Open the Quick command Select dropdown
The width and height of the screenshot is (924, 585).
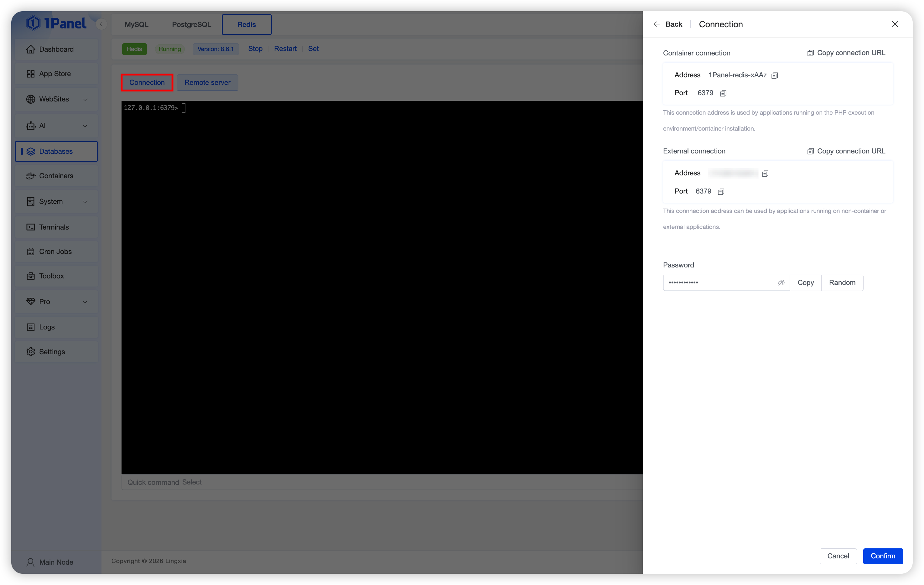tap(192, 482)
